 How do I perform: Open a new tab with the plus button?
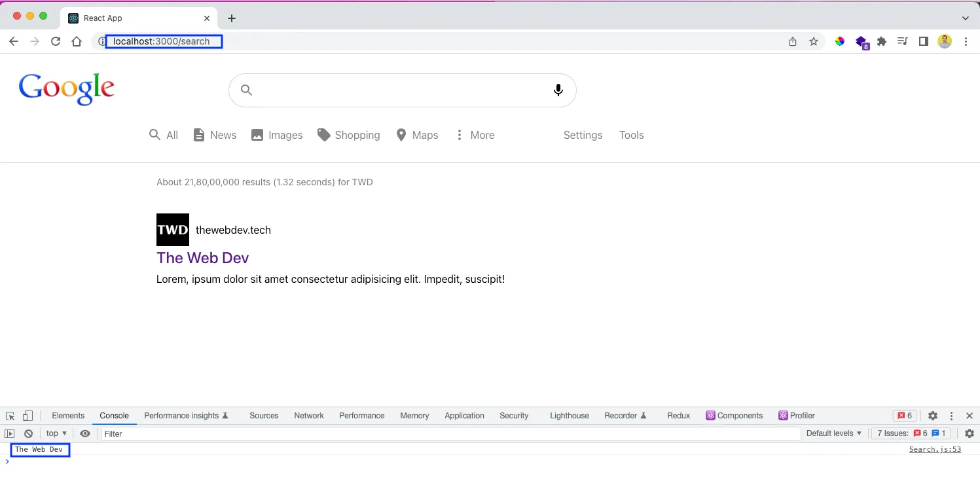click(x=231, y=18)
